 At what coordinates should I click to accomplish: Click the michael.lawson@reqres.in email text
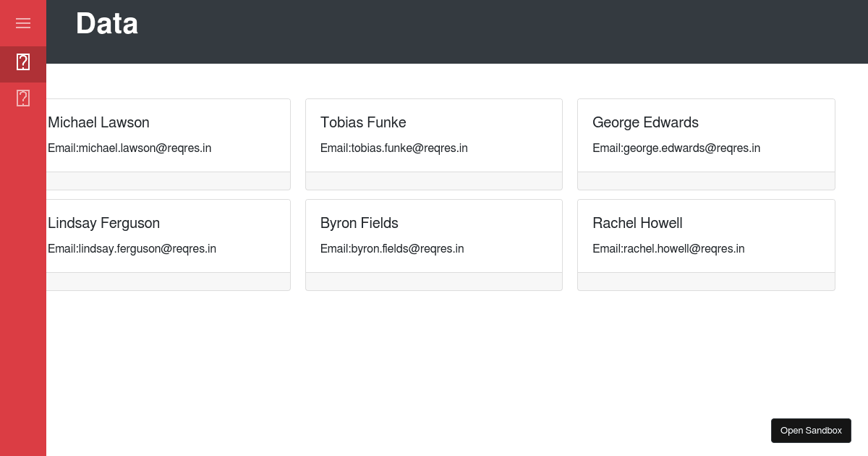pos(145,148)
